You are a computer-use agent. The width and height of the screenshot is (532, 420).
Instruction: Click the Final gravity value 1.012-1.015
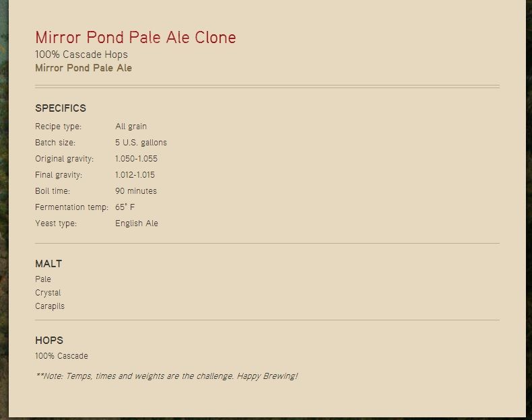[x=135, y=175]
